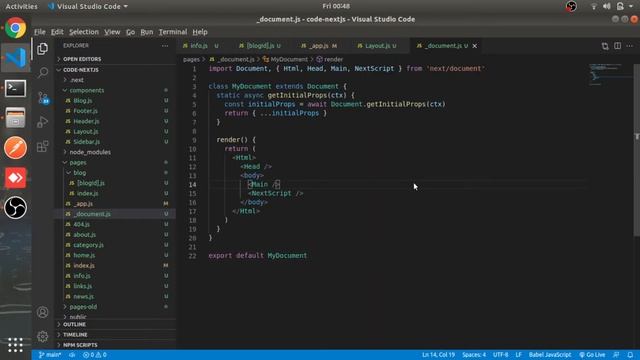
Task: Open 404.js in the explorer
Action: coord(81,224)
